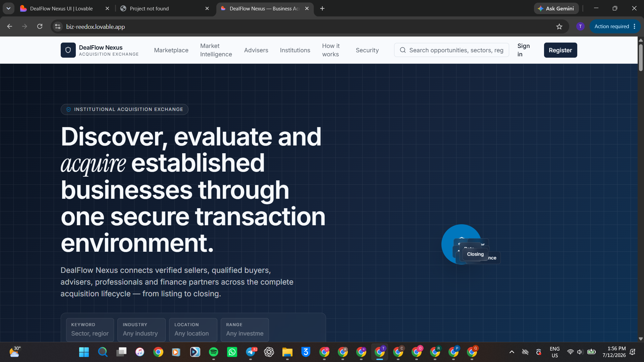This screenshot has width=644, height=362.
Task: Focus the Search opportunities input field
Action: tap(451, 50)
